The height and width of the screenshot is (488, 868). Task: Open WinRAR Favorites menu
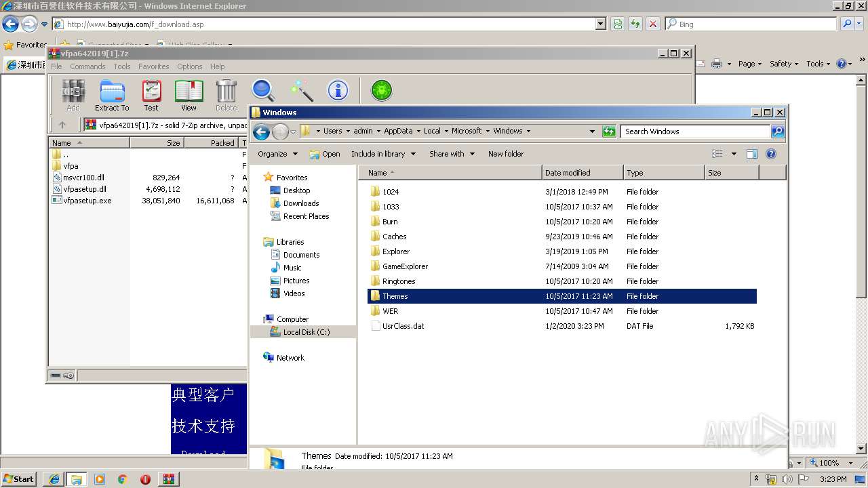coord(154,66)
